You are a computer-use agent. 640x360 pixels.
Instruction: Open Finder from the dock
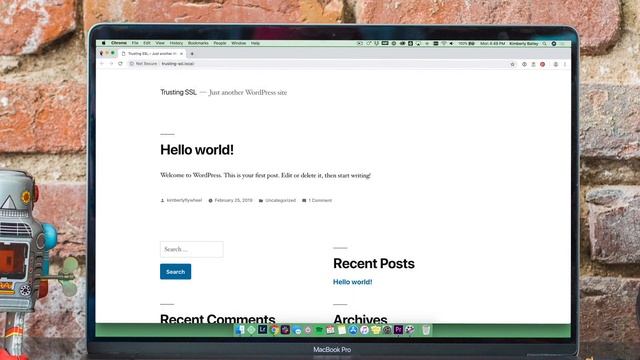tap(240, 330)
